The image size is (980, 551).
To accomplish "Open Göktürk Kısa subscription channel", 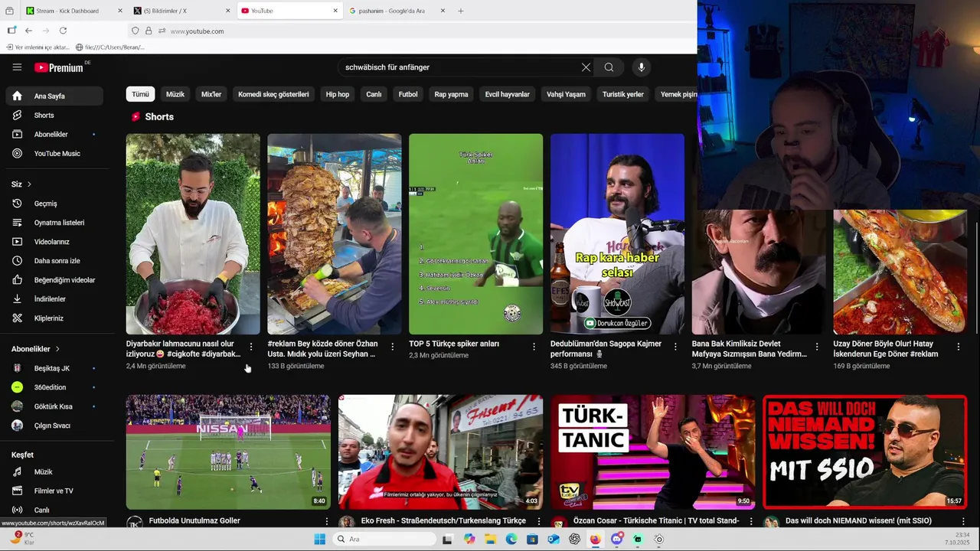I will (x=54, y=407).
